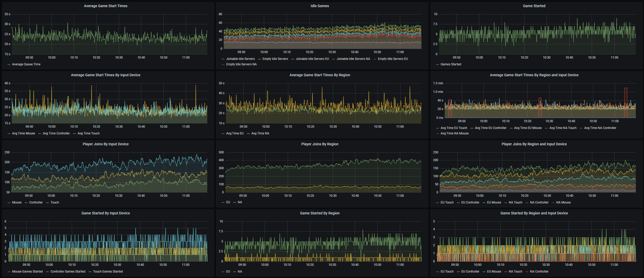Screen dimensions: 644x278
Task: Toggle Mouse series in Player Joins By Input Device
Action: click(17, 203)
